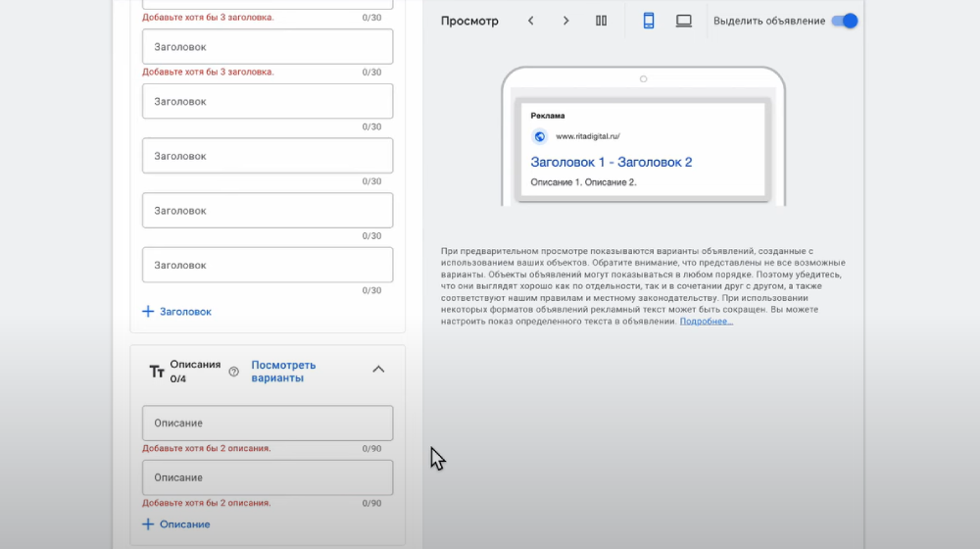Image resolution: width=980 pixels, height=549 pixels.
Task: Go to next ad preview variant
Action: coord(566,21)
